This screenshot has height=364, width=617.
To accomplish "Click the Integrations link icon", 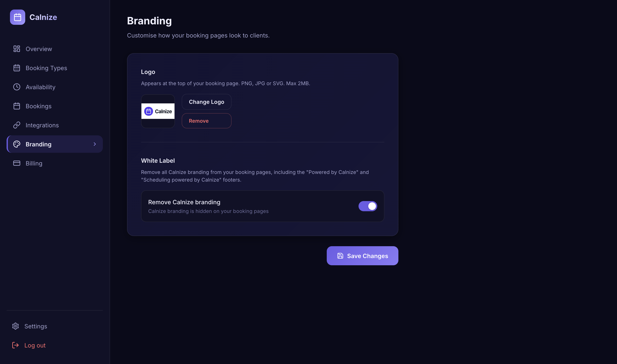I will (x=17, y=125).
